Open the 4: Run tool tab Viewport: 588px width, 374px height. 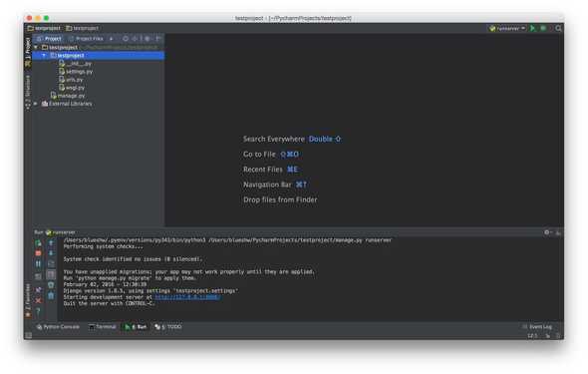[x=136, y=327]
